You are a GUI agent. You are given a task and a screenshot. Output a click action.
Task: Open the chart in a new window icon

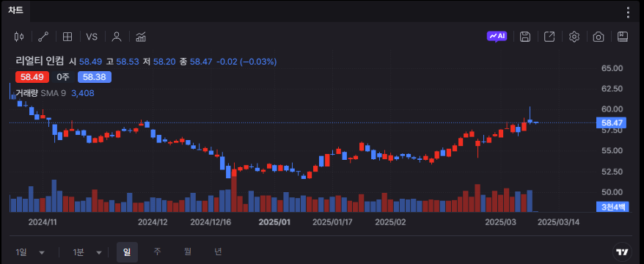click(549, 37)
